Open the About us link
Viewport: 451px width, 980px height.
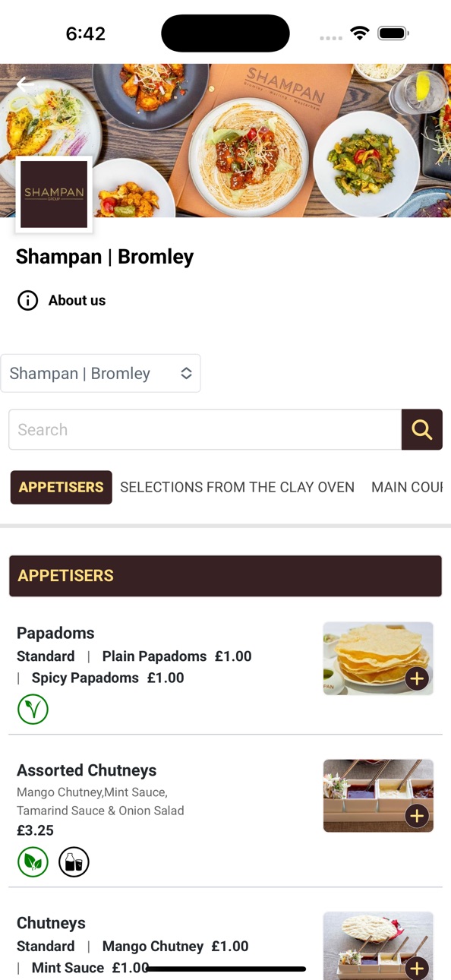point(77,301)
